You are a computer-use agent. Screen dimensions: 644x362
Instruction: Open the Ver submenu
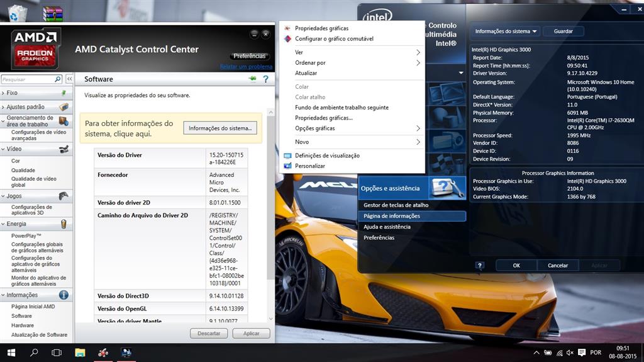click(x=352, y=52)
